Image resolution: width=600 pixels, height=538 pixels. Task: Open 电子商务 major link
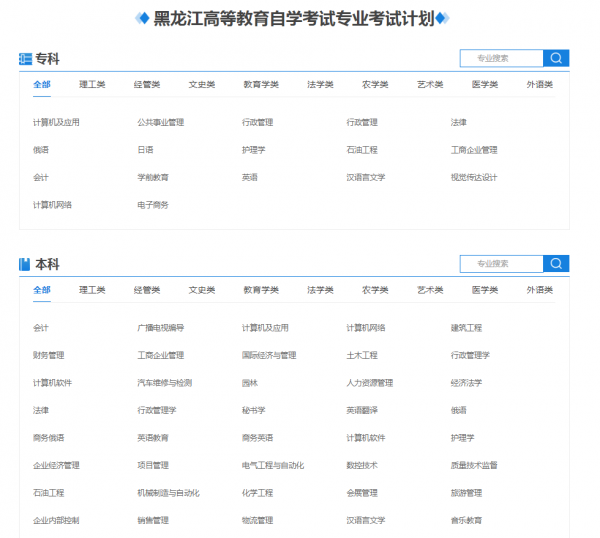tap(153, 205)
